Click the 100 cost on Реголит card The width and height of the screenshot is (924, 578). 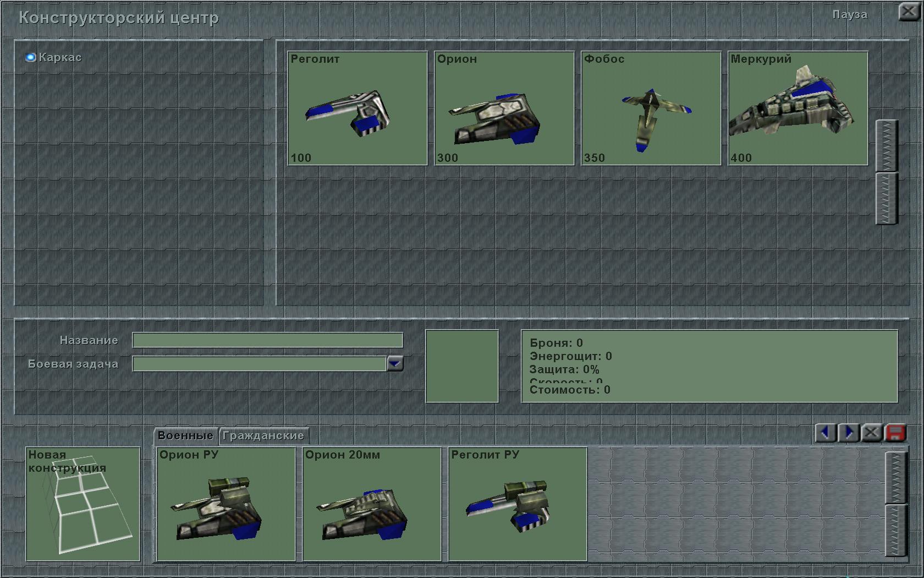[301, 158]
